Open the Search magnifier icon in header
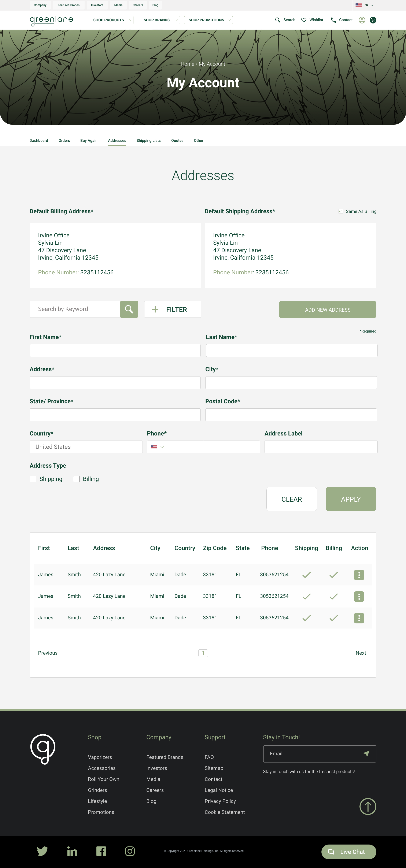The image size is (406, 868). [x=278, y=20]
